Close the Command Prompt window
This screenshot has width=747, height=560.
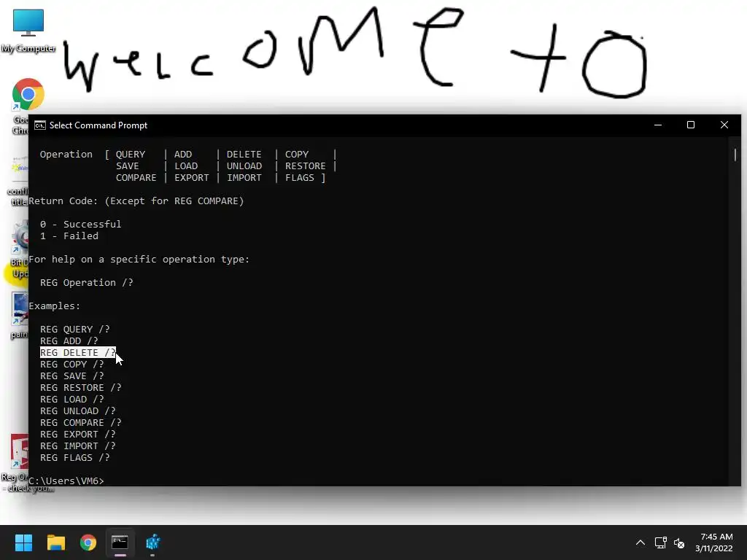click(724, 125)
